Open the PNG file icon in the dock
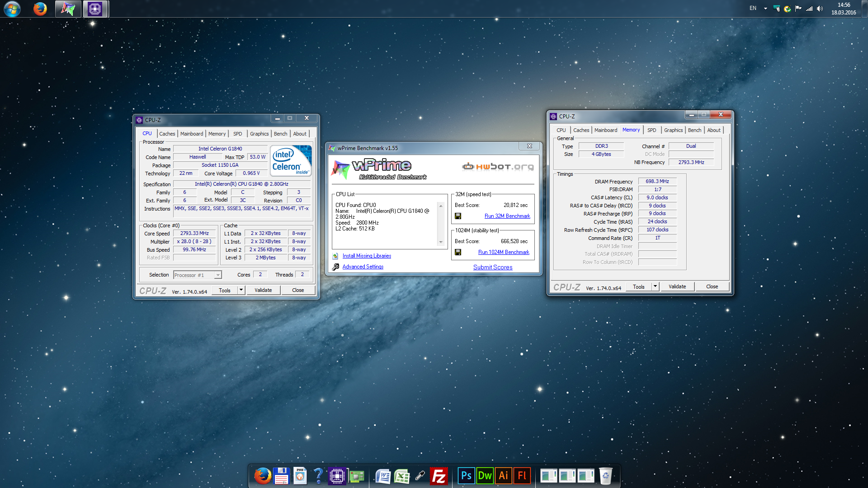The image size is (868, 488). 300,476
